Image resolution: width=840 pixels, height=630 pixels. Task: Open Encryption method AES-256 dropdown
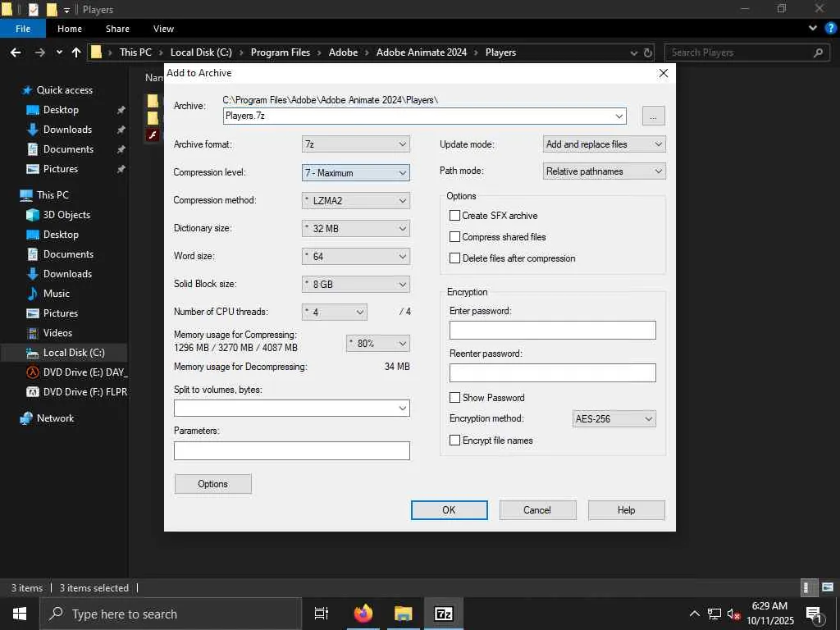click(614, 419)
